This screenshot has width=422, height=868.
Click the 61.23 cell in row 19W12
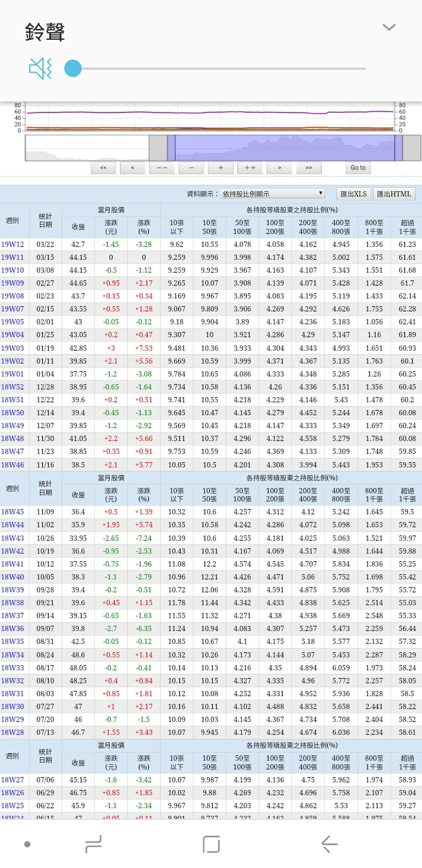tap(407, 245)
